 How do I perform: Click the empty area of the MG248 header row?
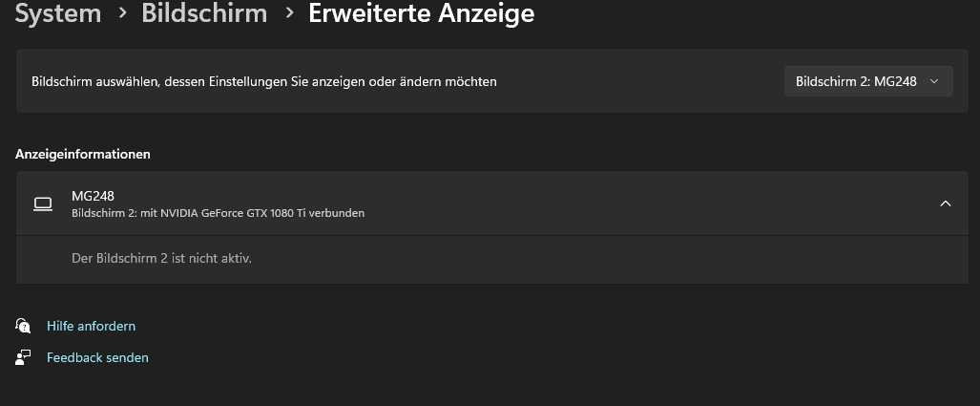pyautogui.click(x=620, y=203)
